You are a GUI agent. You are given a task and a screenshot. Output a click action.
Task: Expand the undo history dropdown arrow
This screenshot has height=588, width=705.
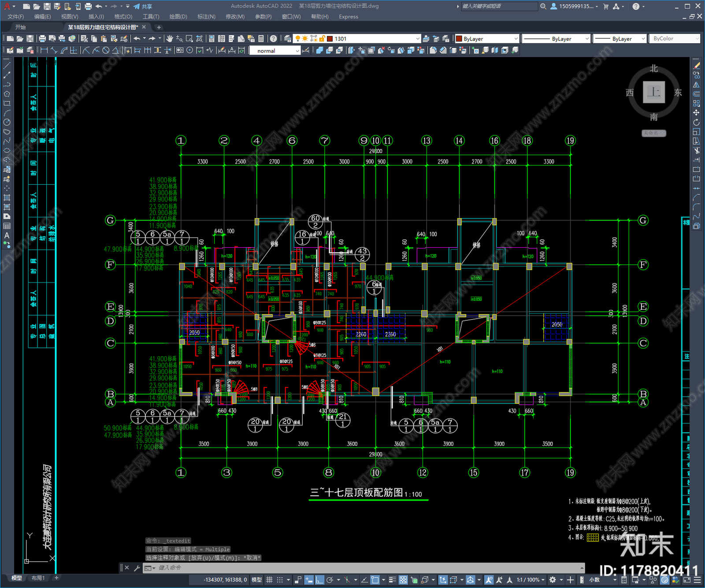(144, 39)
